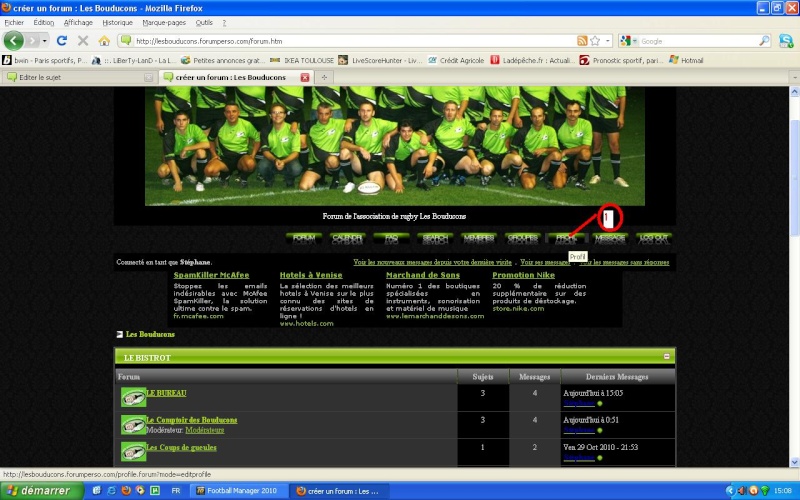Close the Editer le sujet tab

(x=148, y=78)
